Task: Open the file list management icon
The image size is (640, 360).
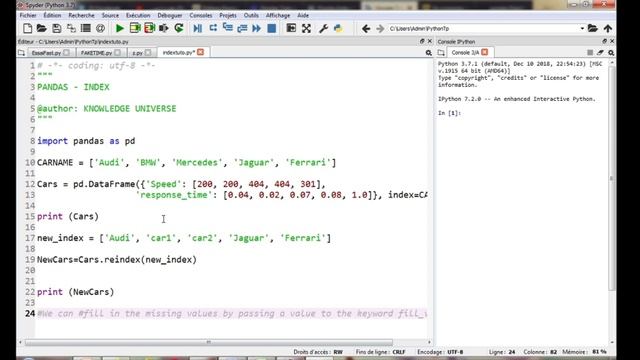Action: (x=86, y=29)
